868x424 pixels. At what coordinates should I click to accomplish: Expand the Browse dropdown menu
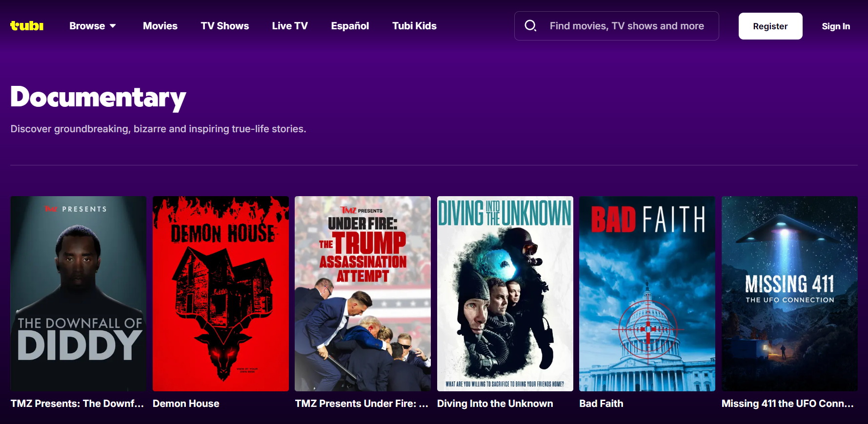tap(93, 26)
